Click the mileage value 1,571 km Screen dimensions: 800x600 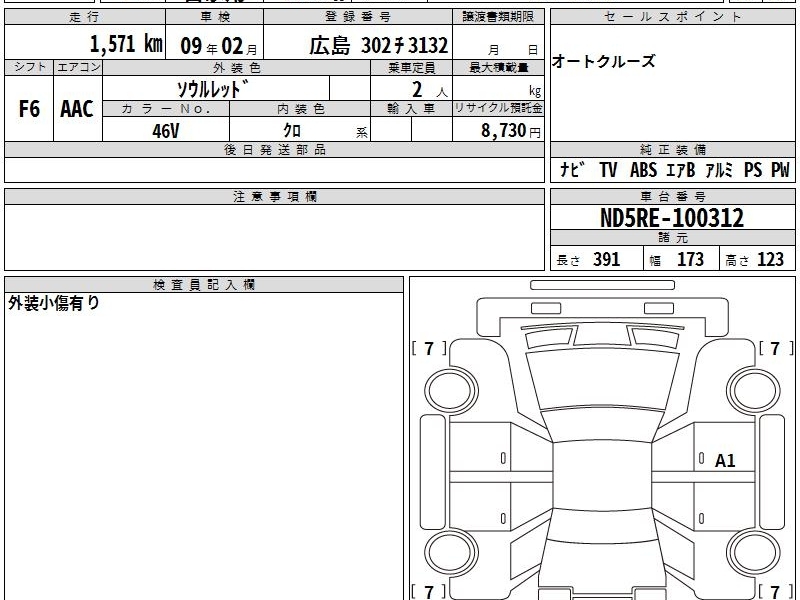pyautogui.click(x=126, y=44)
